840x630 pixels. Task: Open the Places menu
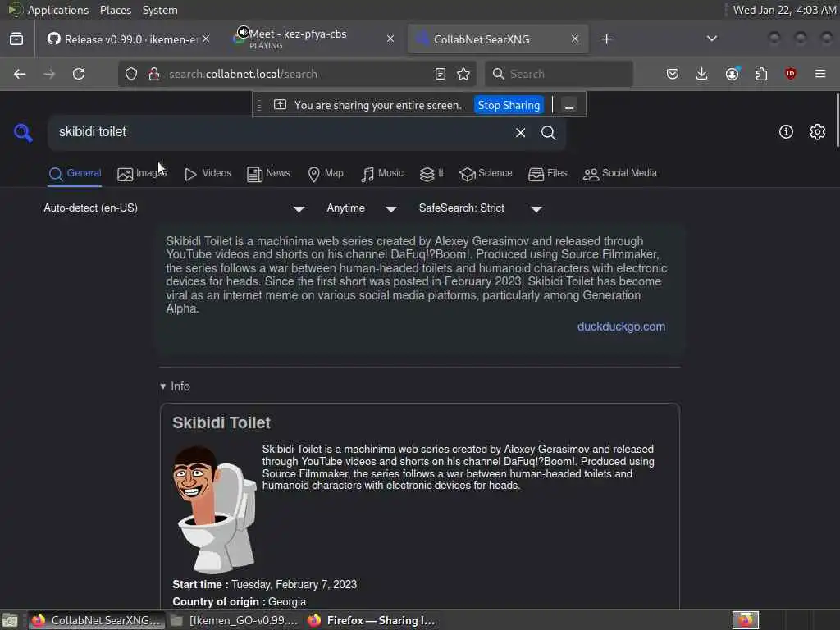point(115,10)
